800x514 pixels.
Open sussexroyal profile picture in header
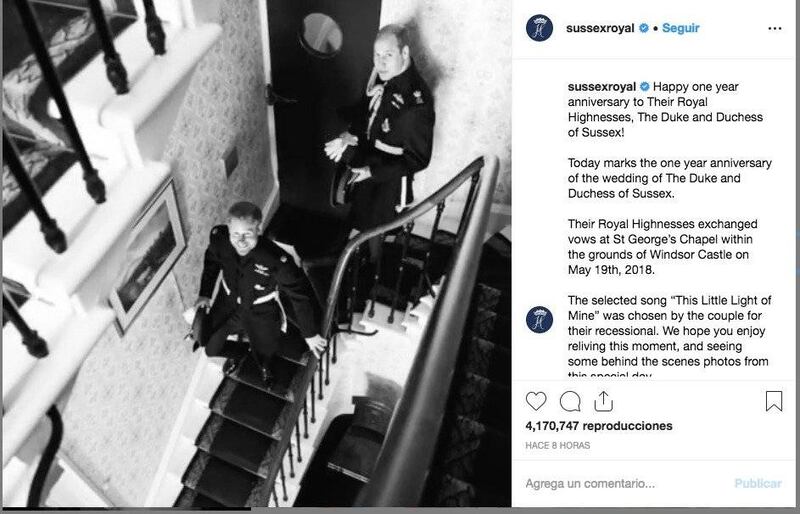tap(539, 28)
